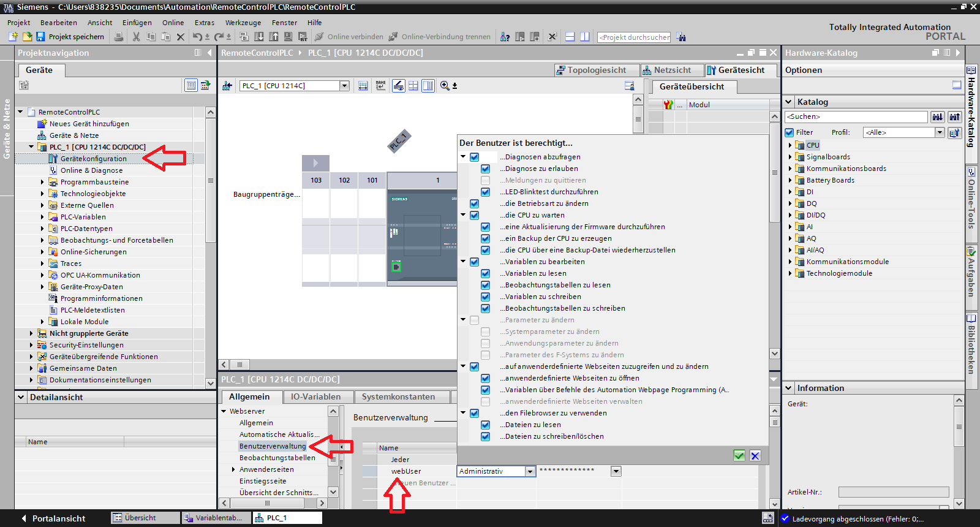Image resolution: width=980 pixels, height=527 pixels.
Task: Switch to the Netzsicht tab
Action: pyautogui.click(x=671, y=70)
